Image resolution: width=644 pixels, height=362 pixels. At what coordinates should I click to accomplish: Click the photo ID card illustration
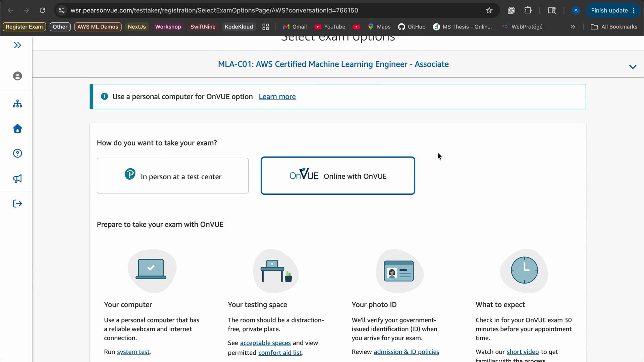399,271
